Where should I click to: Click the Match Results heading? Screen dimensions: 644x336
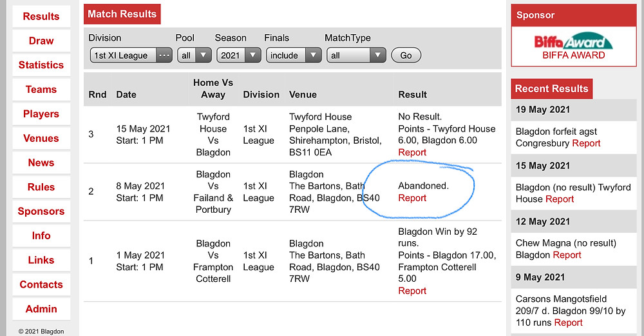point(122,14)
